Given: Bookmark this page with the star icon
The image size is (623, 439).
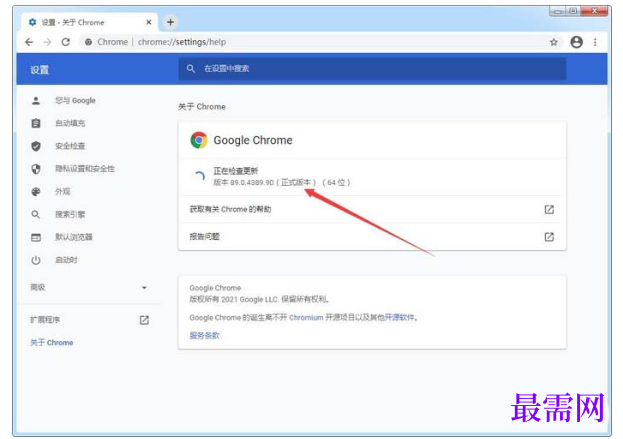Looking at the screenshot, I should coord(553,42).
